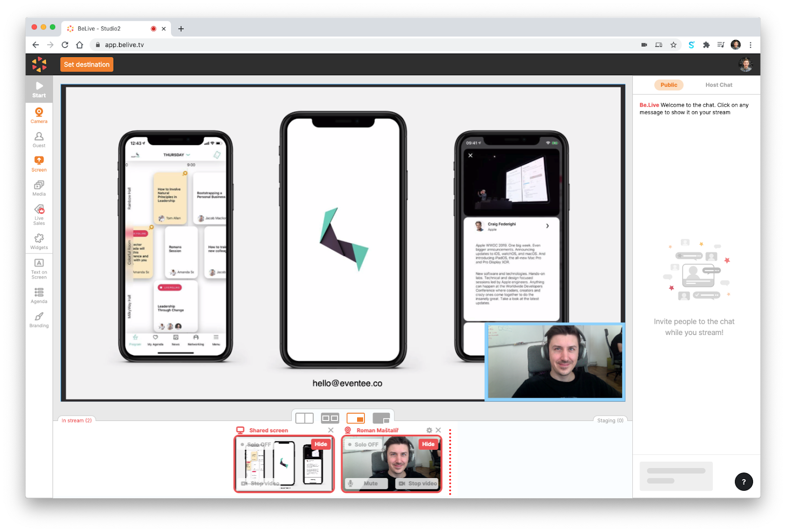Open the Screen share panel
This screenshot has height=532, width=786.
coord(39,164)
